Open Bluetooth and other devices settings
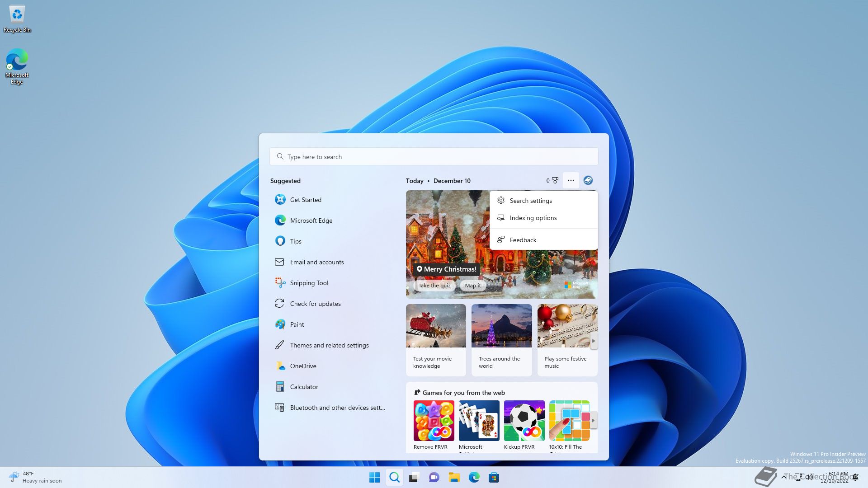The width and height of the screenshot is (868, 488). coord(330,408)
